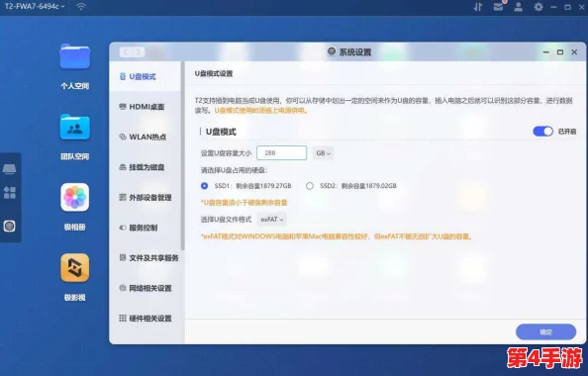Open the 个人空间 folder on the desktop

(x=74, y=57)
